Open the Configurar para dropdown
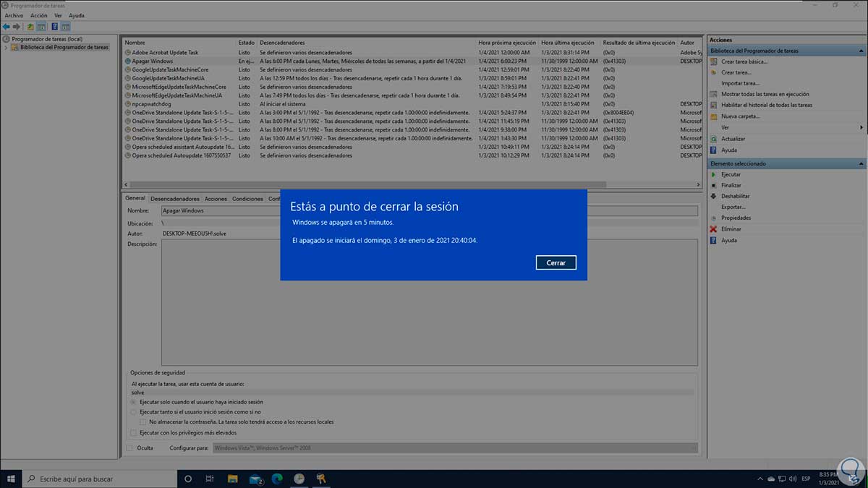This screenshot has width=868, height=488. (456, 448)
